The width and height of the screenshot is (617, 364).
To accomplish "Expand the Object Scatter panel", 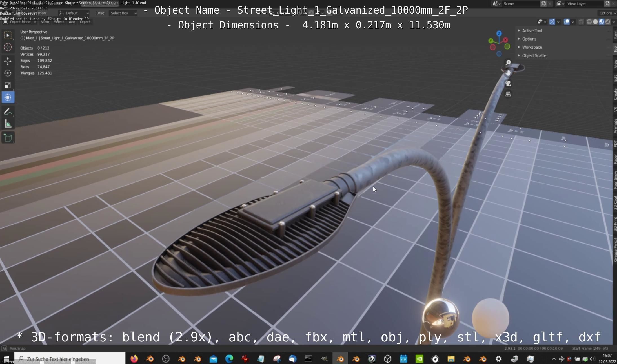I will point(534,55).
